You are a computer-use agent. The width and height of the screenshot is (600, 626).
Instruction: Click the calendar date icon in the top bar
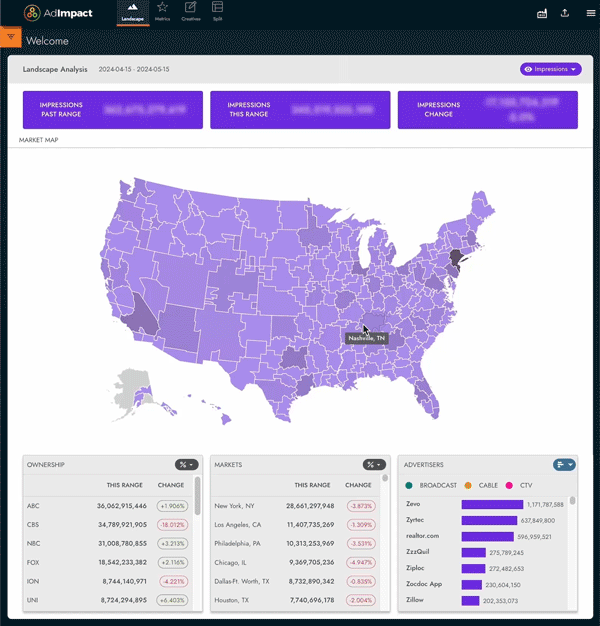click(542, 14)
